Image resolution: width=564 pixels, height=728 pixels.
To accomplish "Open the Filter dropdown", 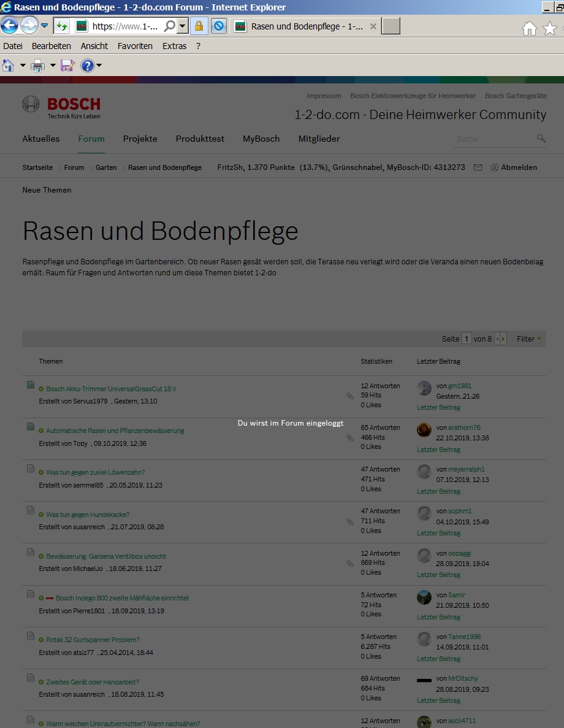I will (x=528, y=339).
